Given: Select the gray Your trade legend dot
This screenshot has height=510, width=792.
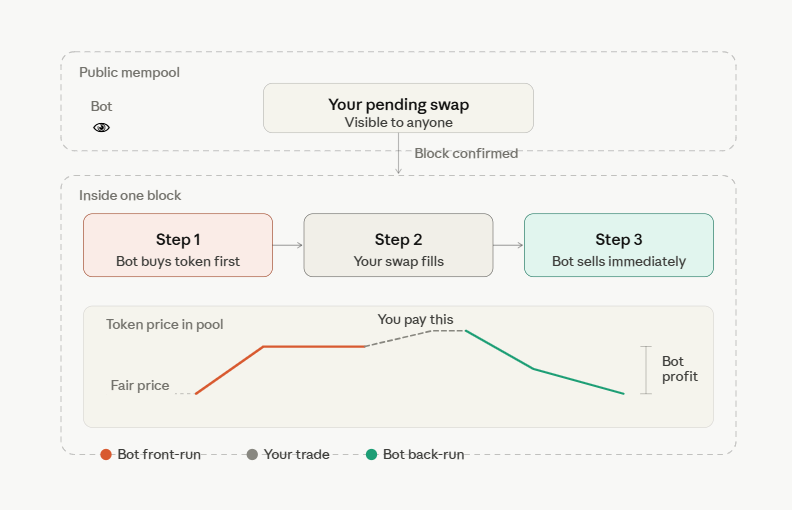Looking at the screenshot, I should point(252,454).
